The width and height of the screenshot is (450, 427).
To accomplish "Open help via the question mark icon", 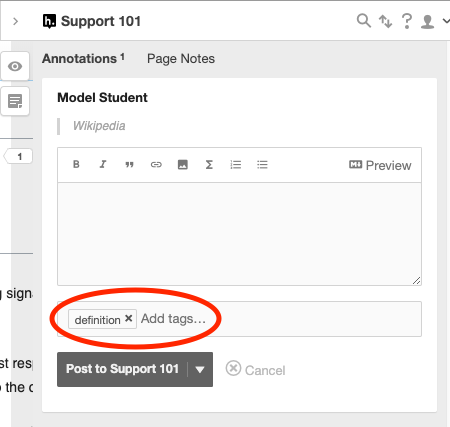I will point(407,21).
